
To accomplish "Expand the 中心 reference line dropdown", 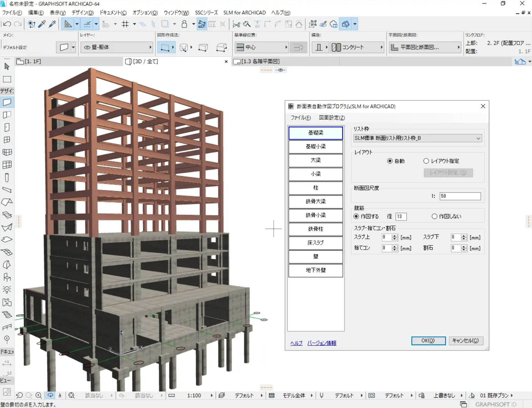I will coord(261,47).
